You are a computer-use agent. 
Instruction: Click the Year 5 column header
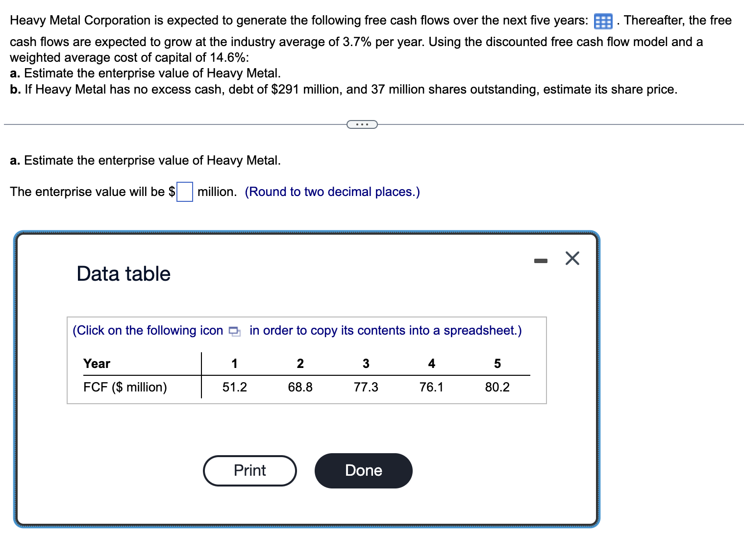497,364
